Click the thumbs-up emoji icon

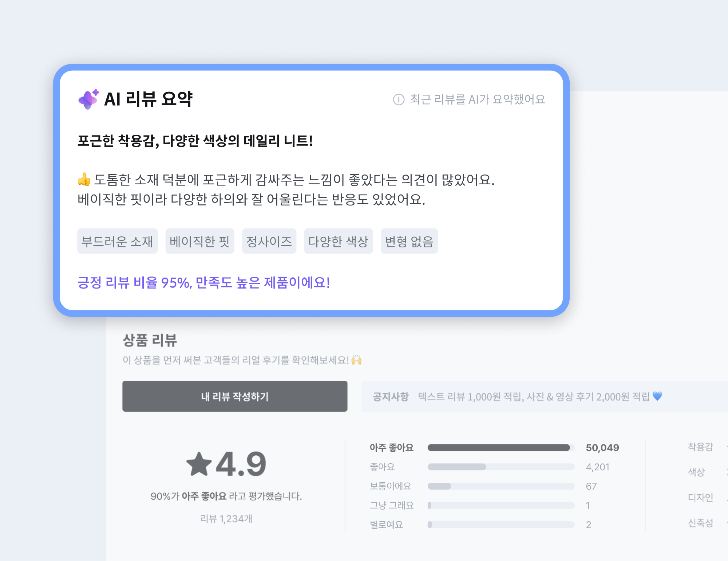click(x=84, y=179)
